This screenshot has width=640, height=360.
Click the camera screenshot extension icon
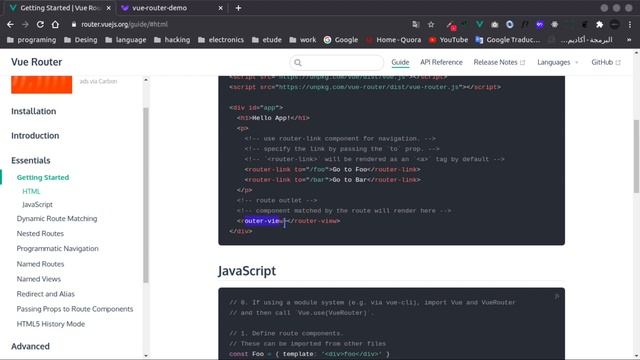coord(495,24)
